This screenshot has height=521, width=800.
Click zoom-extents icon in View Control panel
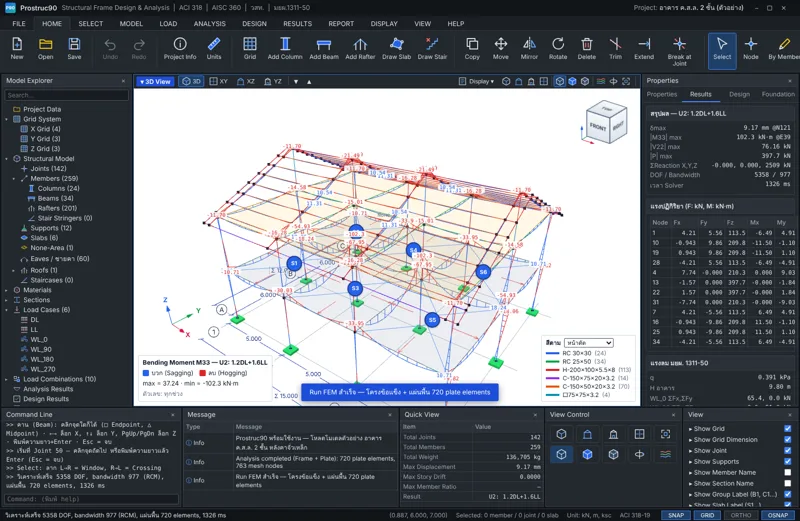pyautogui.click(x=665, y=434)
